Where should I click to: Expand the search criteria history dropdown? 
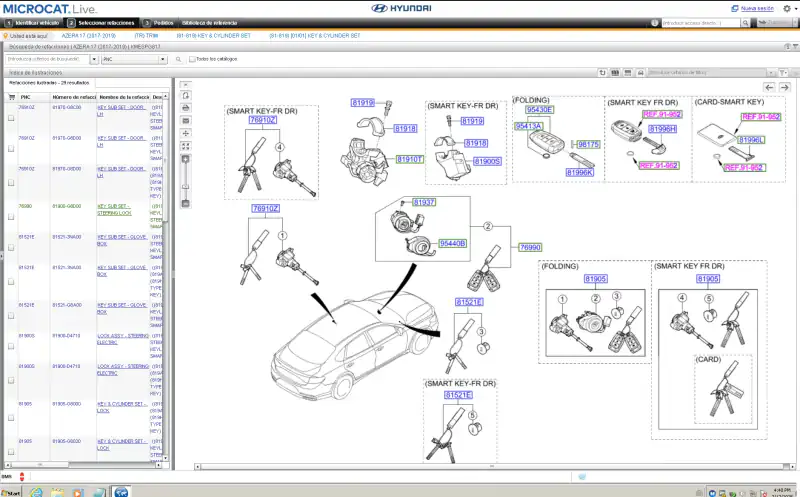coord(94,59)
